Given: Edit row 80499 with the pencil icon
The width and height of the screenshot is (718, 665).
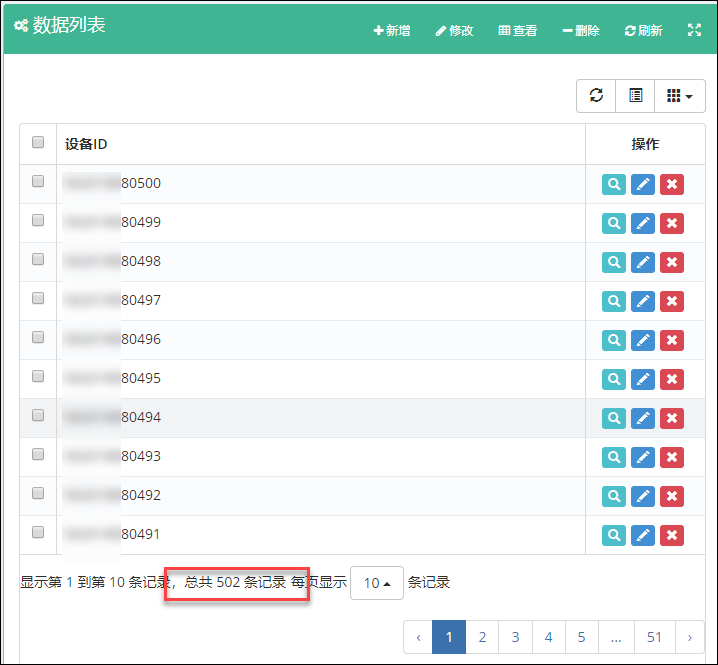Looking at the screenshot, I should [x=643, y=223].
